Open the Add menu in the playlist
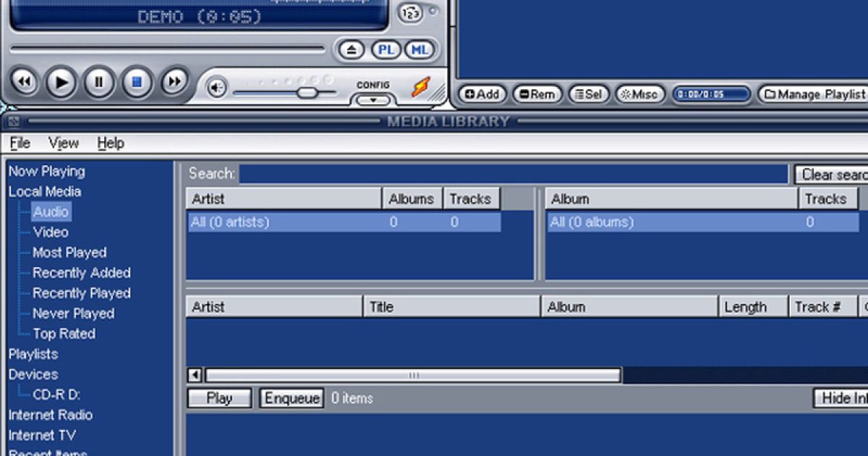 tap(482, 94)
